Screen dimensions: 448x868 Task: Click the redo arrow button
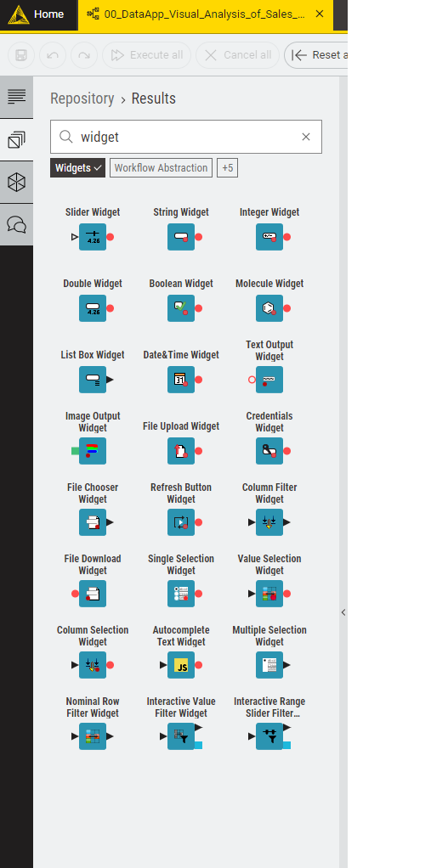pyautogui.click(x=84, y=55)
